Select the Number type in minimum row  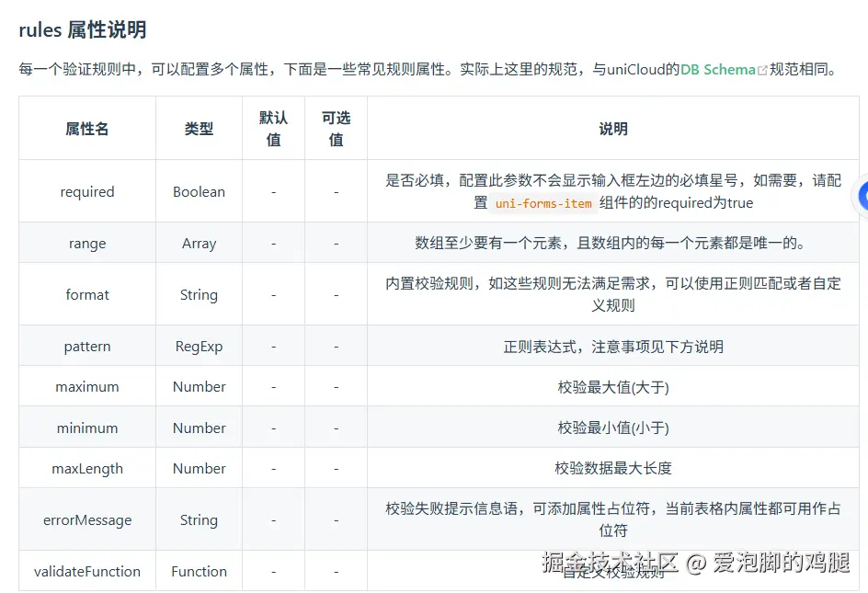pyautogui.click(x=199, y=428)
